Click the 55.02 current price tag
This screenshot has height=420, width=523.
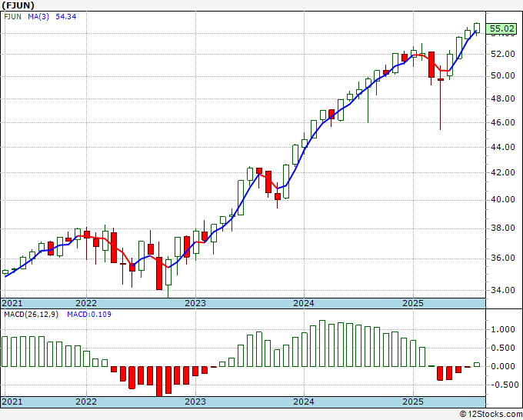502,28
